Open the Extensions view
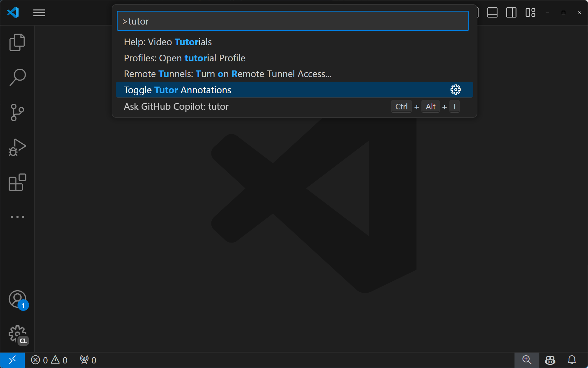This screenshot has height=368, width=588. click(17, 182)
